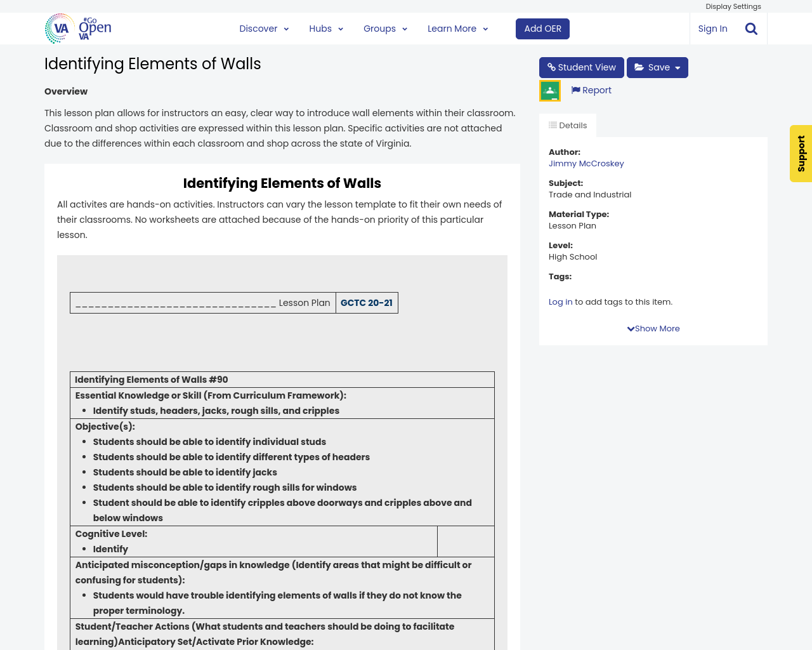812x650 pixels.
Task: Open the Groups dropdown menu
Action: pyautogui.click(x=385, y=29)
